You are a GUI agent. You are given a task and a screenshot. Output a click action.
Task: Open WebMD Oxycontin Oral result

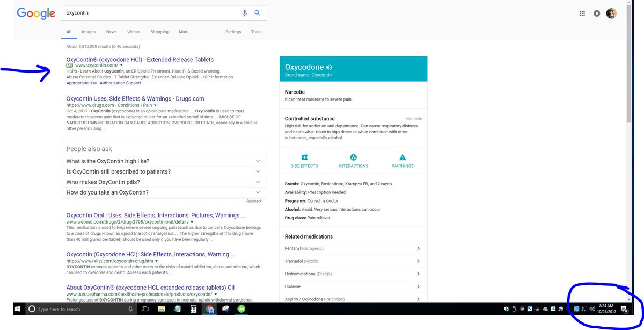156,216
